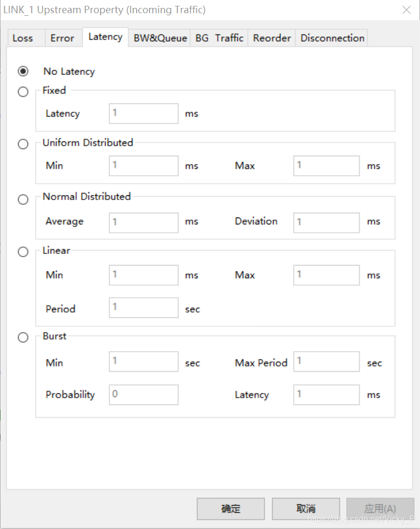Open the Disconnection tab
The height and width of the screenshot is (529, 420).
click(332, 38)
